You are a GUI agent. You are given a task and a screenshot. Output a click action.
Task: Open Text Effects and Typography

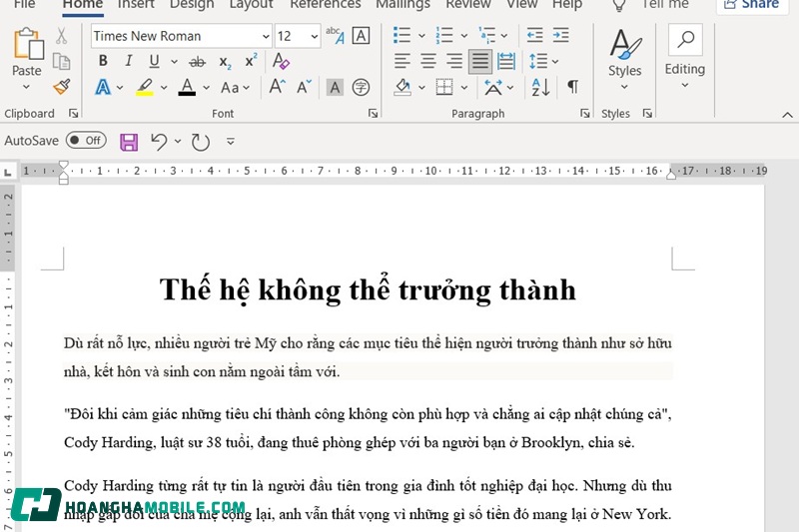[103, 88]
